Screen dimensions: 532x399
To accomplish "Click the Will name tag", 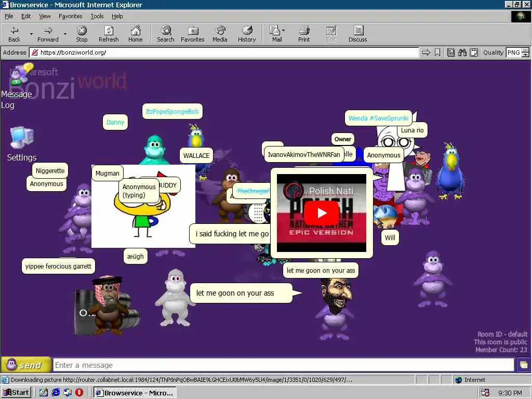I will coord(390,237).
